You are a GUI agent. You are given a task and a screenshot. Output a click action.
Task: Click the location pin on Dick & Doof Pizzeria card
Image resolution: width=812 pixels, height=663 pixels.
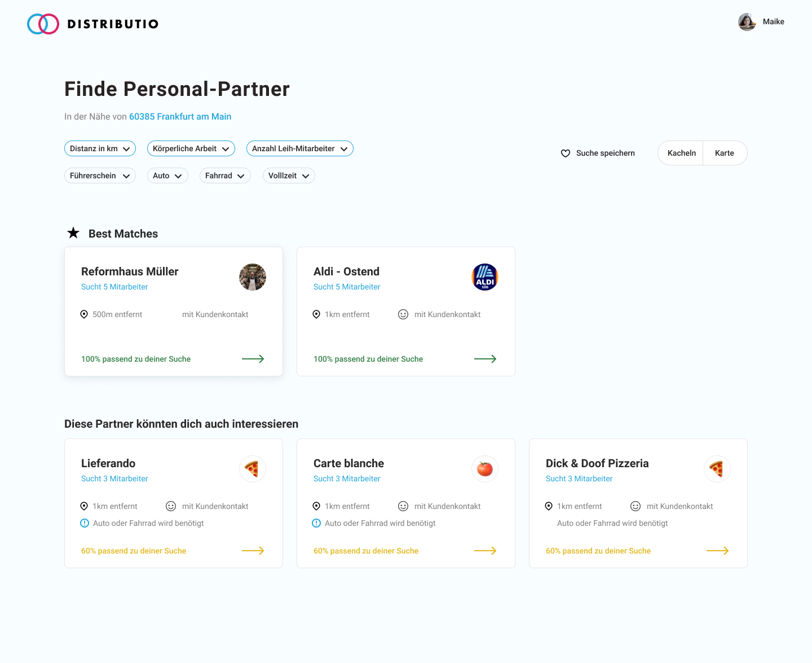click(x=549, y=506)
